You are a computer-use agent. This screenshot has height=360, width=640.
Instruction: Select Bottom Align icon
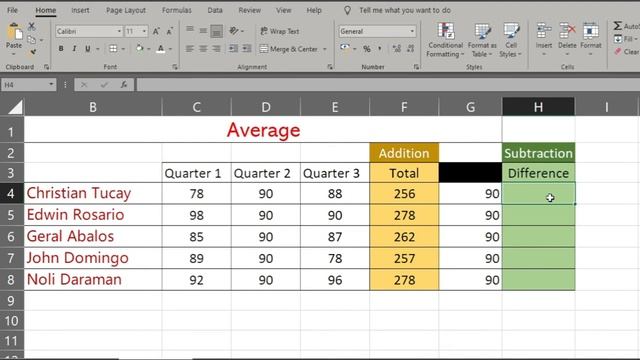(x=216, y=31)
